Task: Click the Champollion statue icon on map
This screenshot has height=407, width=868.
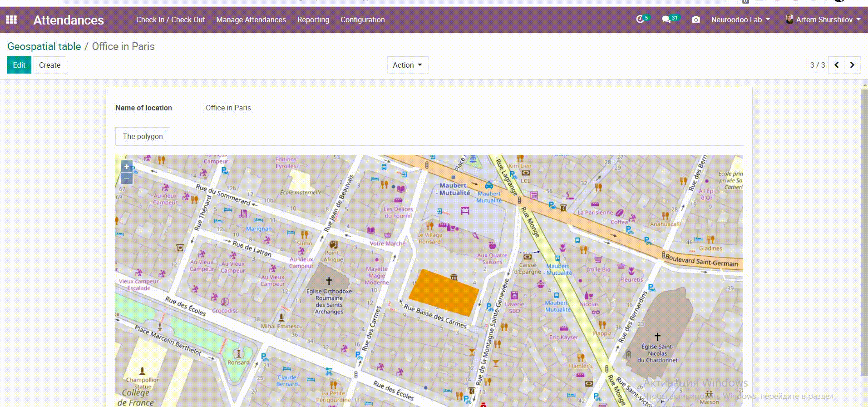Action: 142,371
